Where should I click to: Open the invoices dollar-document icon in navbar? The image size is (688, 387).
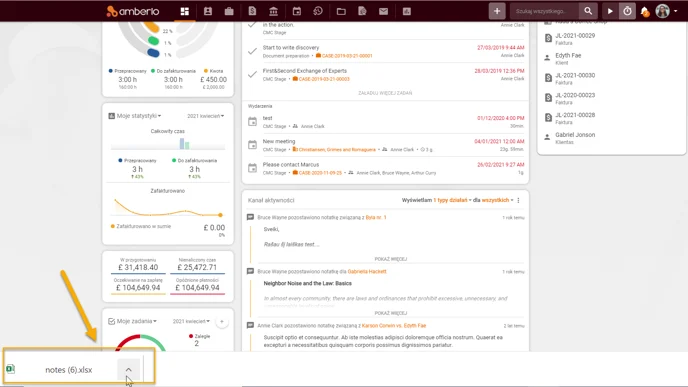(x=252, y=11)
